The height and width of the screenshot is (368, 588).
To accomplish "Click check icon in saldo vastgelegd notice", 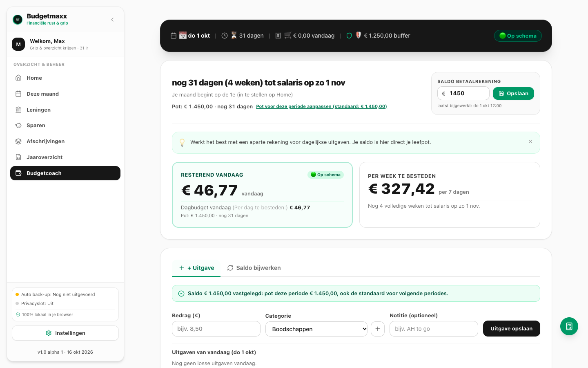I will tap(181, 294).
